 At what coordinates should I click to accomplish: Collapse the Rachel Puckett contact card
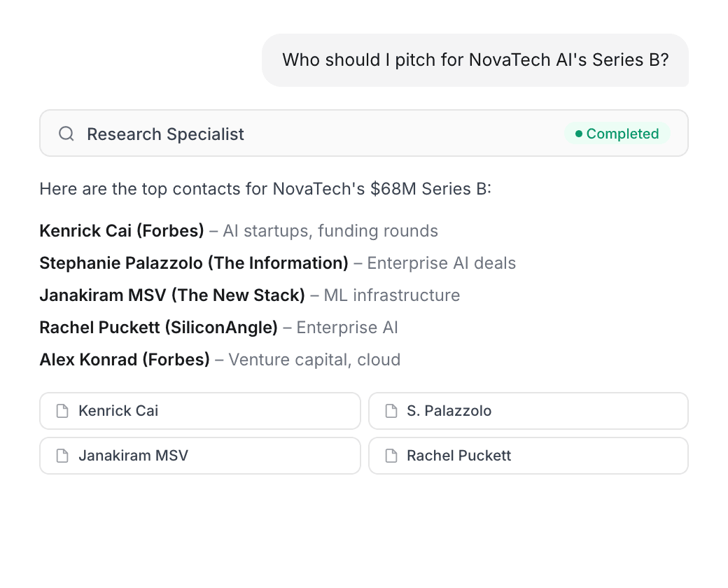click(528, 456)
